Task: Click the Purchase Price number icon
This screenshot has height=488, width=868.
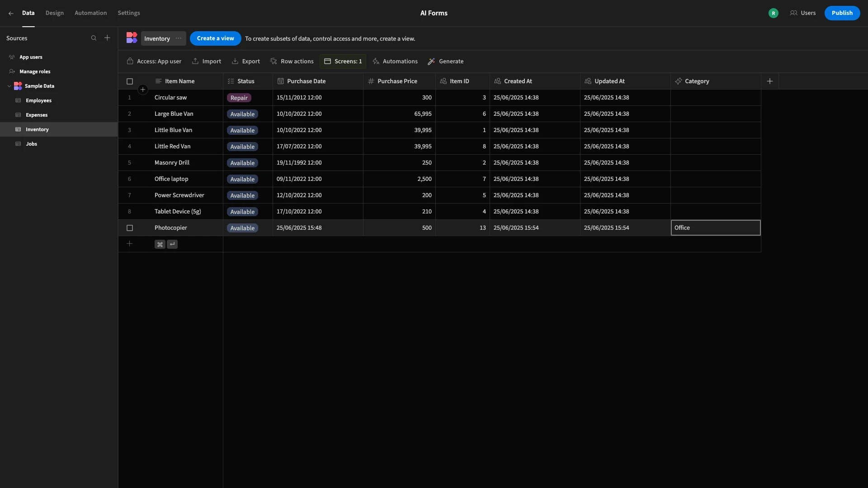Action: point(371,81)
